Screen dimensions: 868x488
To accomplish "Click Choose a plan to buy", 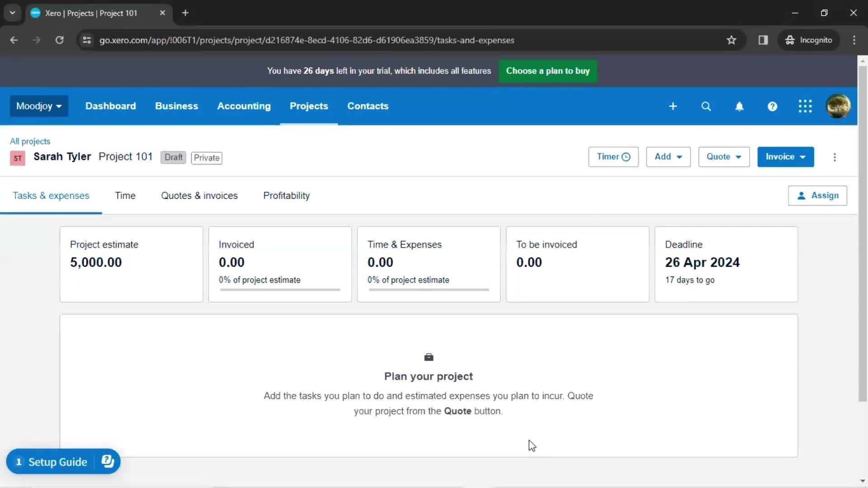I will (x=548, y=71).
